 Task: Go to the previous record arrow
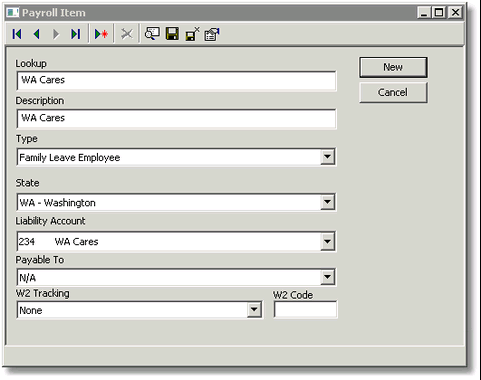pos(37,34)
